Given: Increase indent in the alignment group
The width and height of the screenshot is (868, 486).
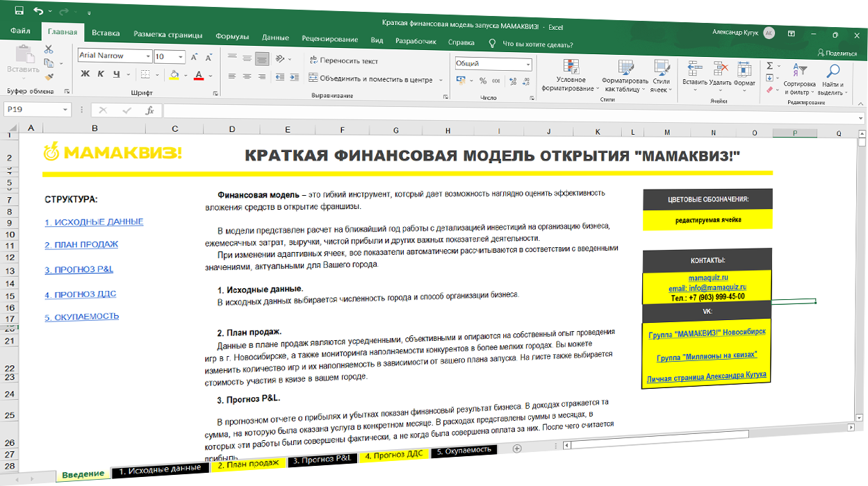Looking at the screenshot, I should (x=294, y=76).
